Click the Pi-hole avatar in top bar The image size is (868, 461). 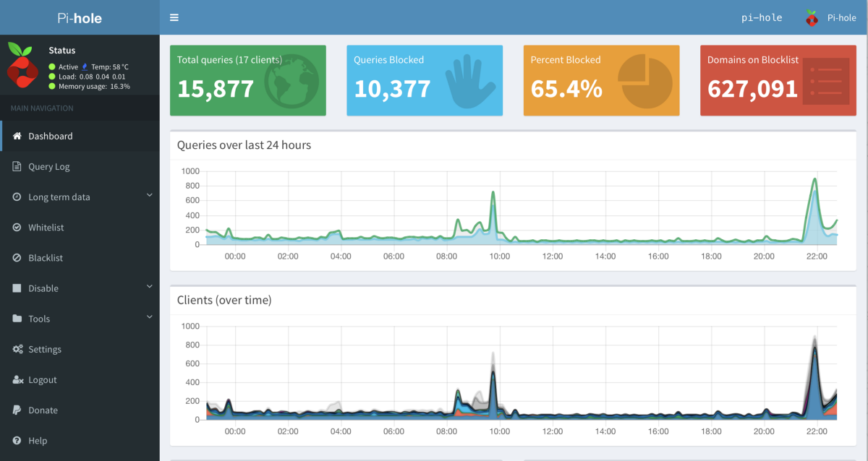click(812, 18)
